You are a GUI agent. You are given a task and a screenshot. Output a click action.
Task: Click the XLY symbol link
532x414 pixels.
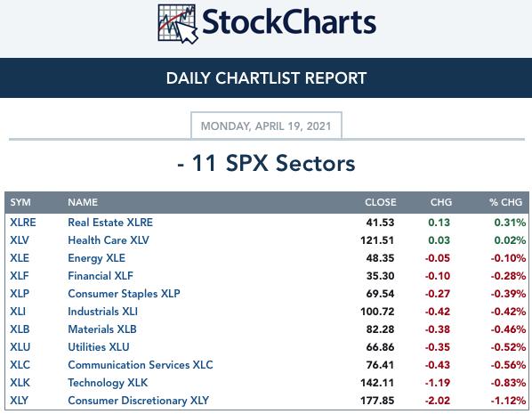click(19, 401)
